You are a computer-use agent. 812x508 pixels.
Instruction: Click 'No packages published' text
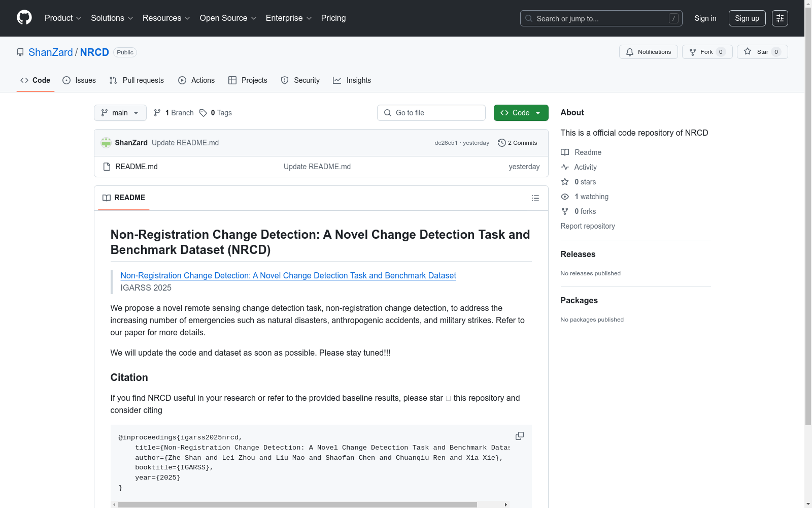click(x=592, y=320)
